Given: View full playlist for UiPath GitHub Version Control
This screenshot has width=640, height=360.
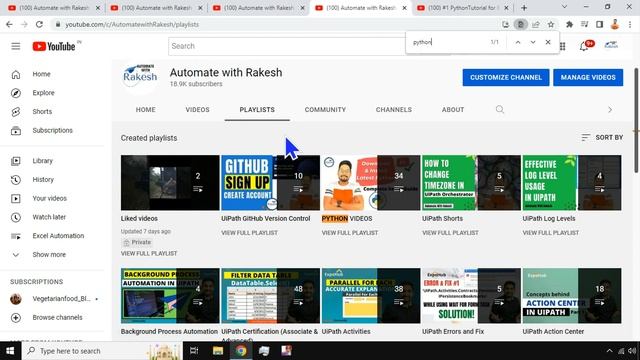Looking at the screenshot, I should click(249, 233).
